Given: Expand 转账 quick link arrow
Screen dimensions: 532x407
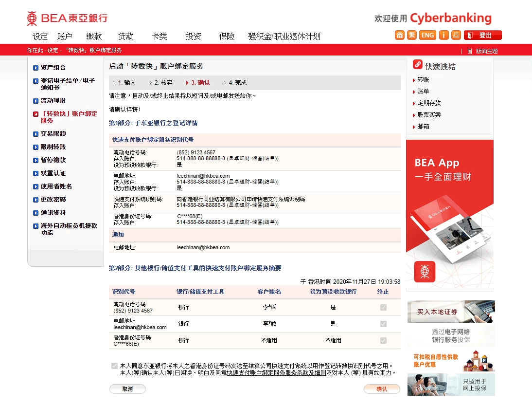Looking at the screenshot, I should pyautogui.click(x=414, y=80).
